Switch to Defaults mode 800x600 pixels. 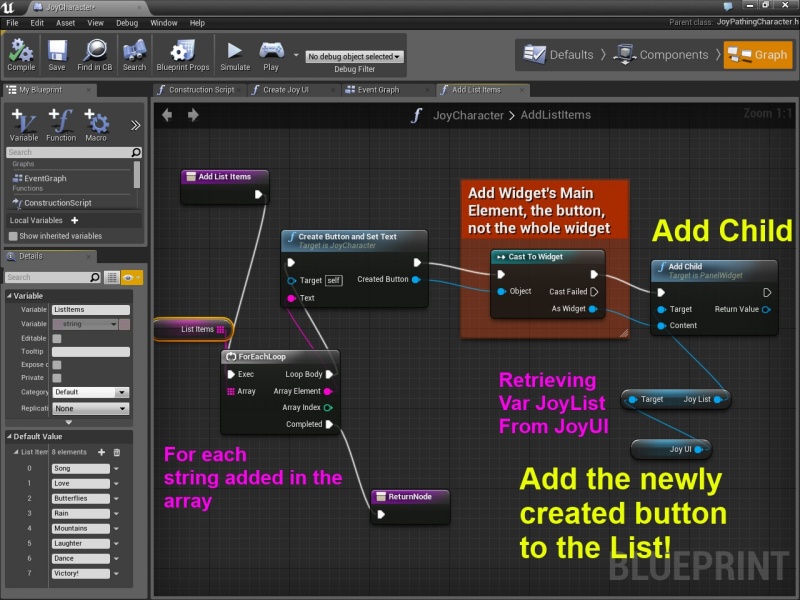pos(559,55)
